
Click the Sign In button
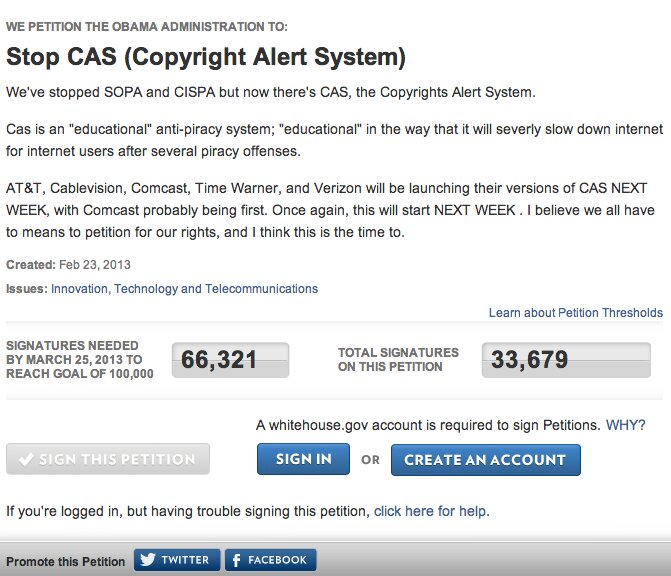[x=303, y=459]
